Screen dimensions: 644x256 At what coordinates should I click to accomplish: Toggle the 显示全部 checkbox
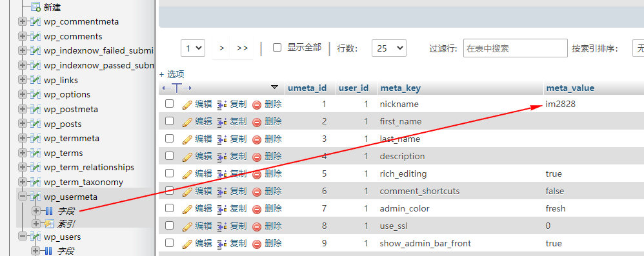point(277,48)
